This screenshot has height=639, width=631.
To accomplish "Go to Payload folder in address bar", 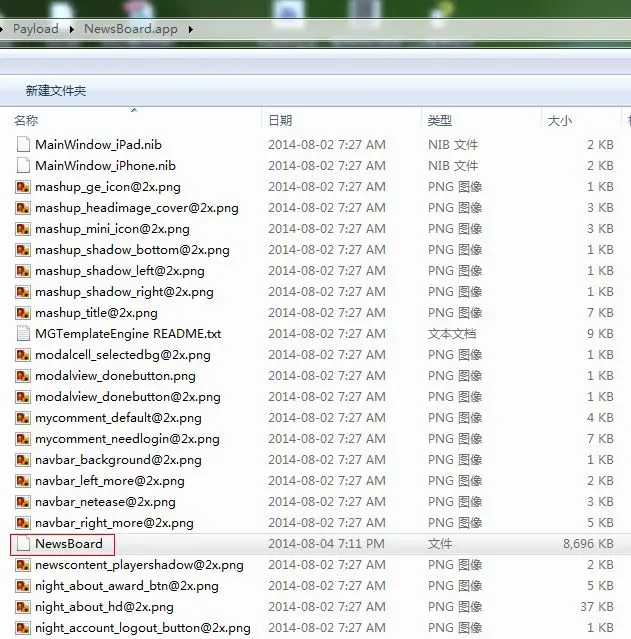I will [36, 29].
